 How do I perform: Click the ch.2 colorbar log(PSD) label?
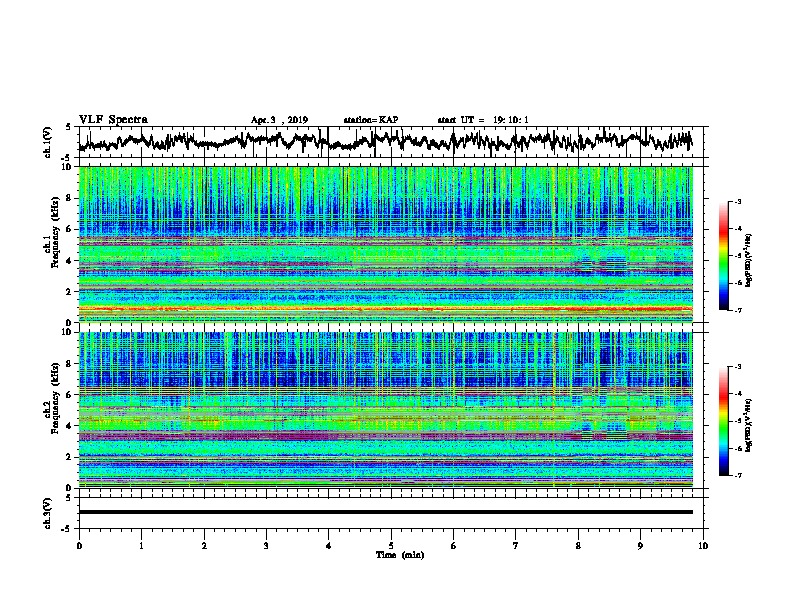749,426
